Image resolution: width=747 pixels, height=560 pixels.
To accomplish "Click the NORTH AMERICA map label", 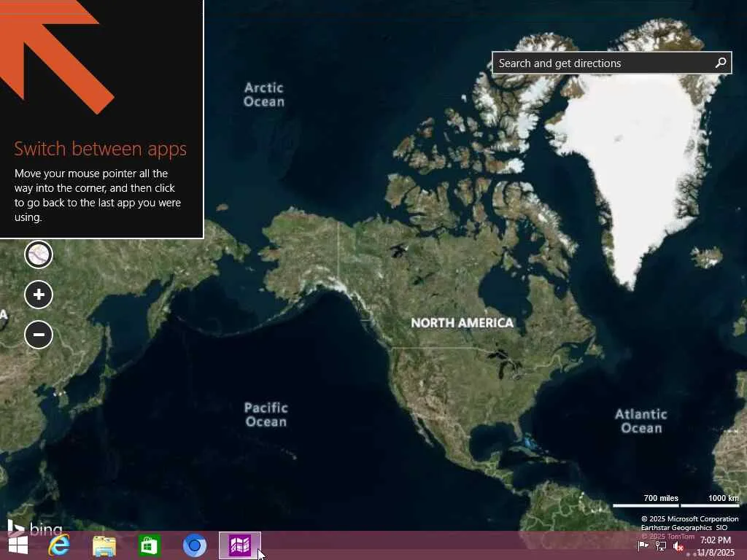I will pos(462,323).
